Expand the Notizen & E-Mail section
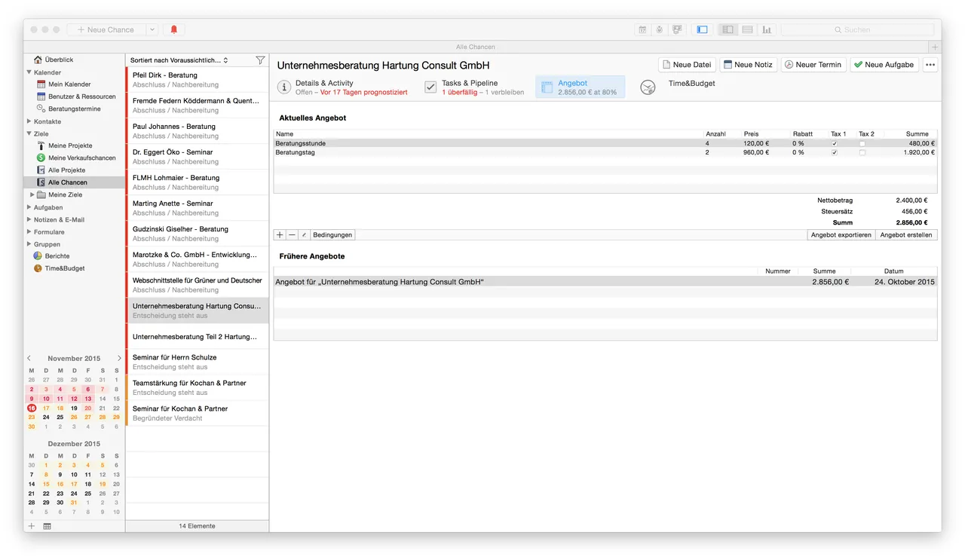The width and height of the screenshot is (965, 560). 29,219
